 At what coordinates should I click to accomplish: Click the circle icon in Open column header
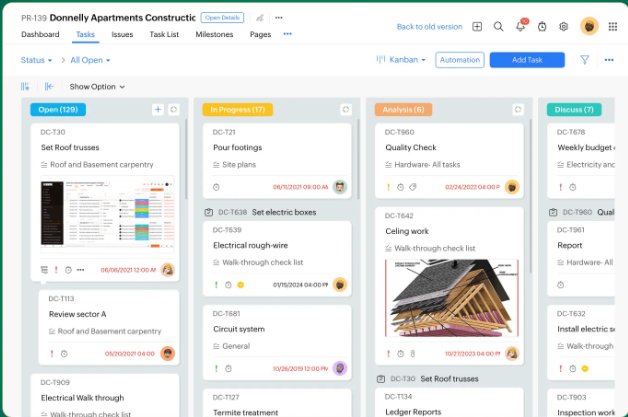click(x=174, y=109)
